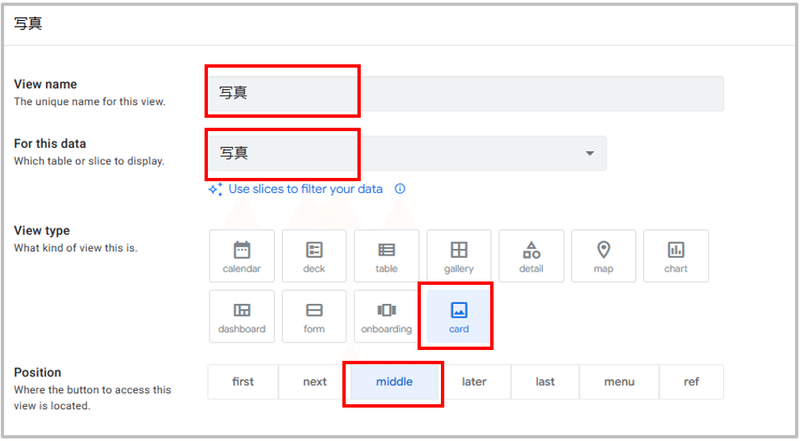Choose the onboarding view type
The width and height of the screenshot is (800, 441).
(x=386, y=316)
